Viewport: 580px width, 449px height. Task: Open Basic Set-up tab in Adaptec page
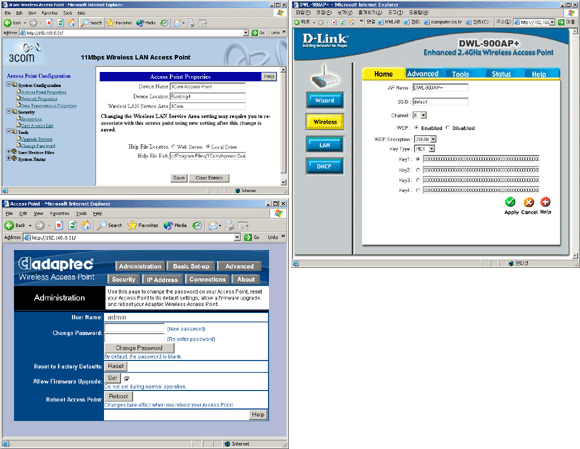click(x=191, y=266)
